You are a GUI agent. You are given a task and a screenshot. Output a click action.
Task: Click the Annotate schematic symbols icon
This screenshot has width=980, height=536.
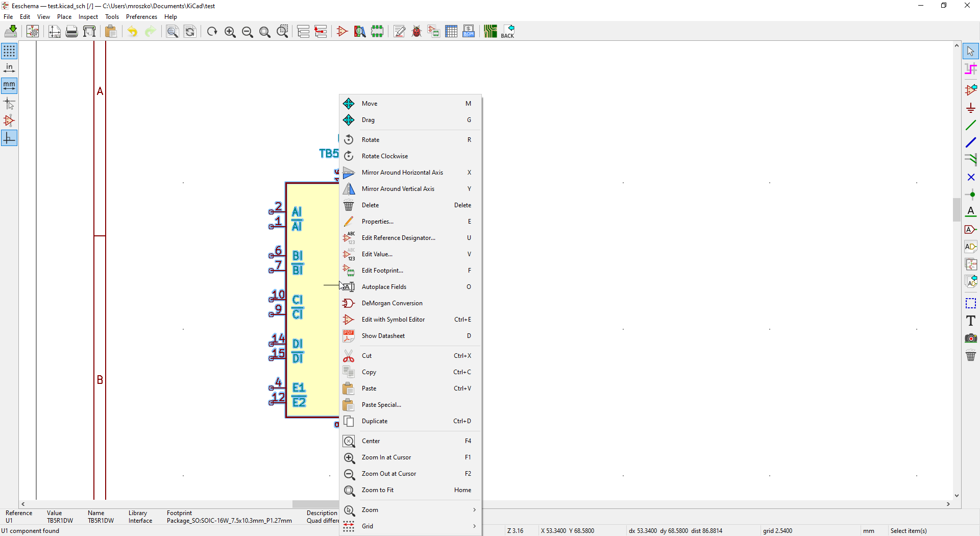click(400, 32)
